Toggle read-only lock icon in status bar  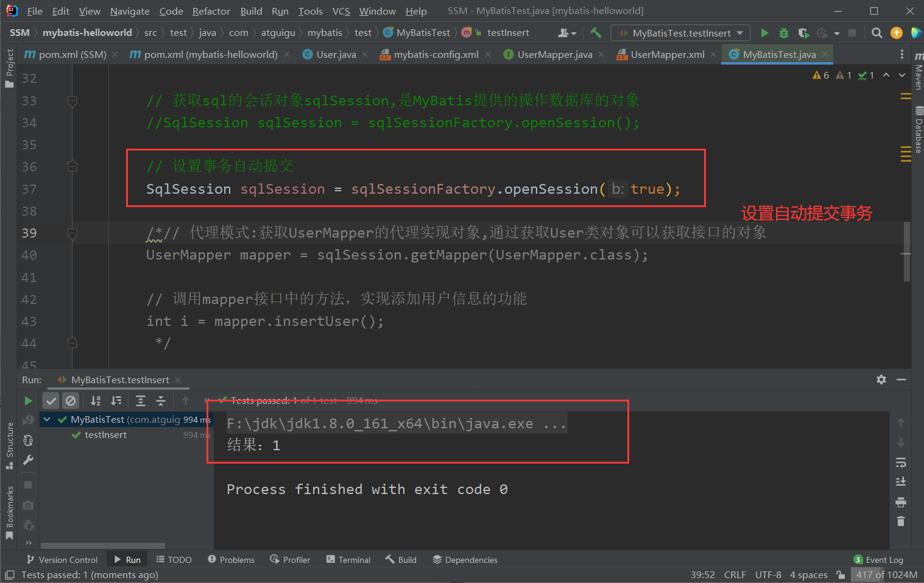pyautogui.click(x=841, y=574)
